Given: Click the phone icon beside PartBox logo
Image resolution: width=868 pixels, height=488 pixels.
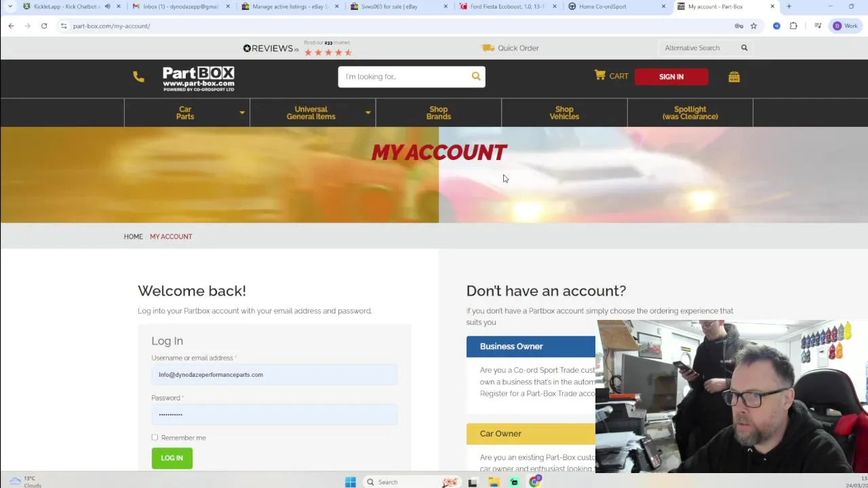Looking at the screenshot, I should pos(138,77).
